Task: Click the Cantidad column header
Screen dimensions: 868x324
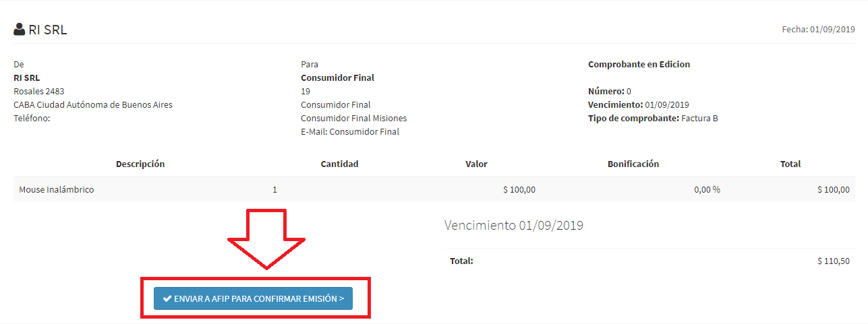Action: pos(339,164)
